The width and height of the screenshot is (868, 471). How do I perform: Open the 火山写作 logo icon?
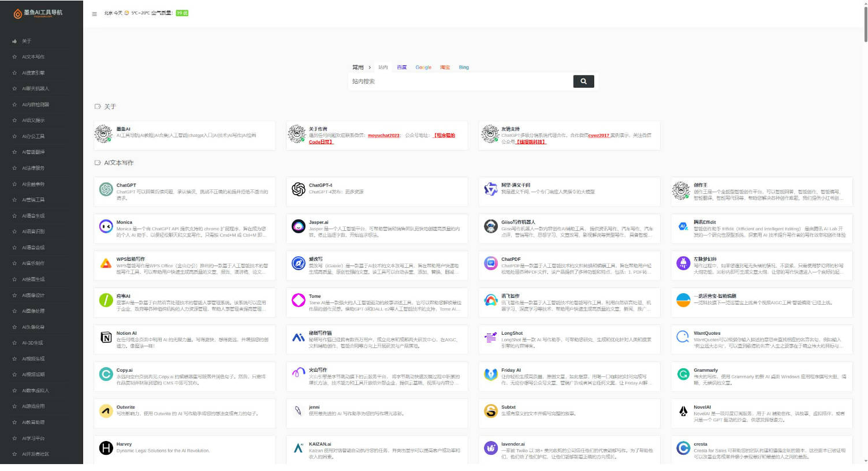coord(299,374)
